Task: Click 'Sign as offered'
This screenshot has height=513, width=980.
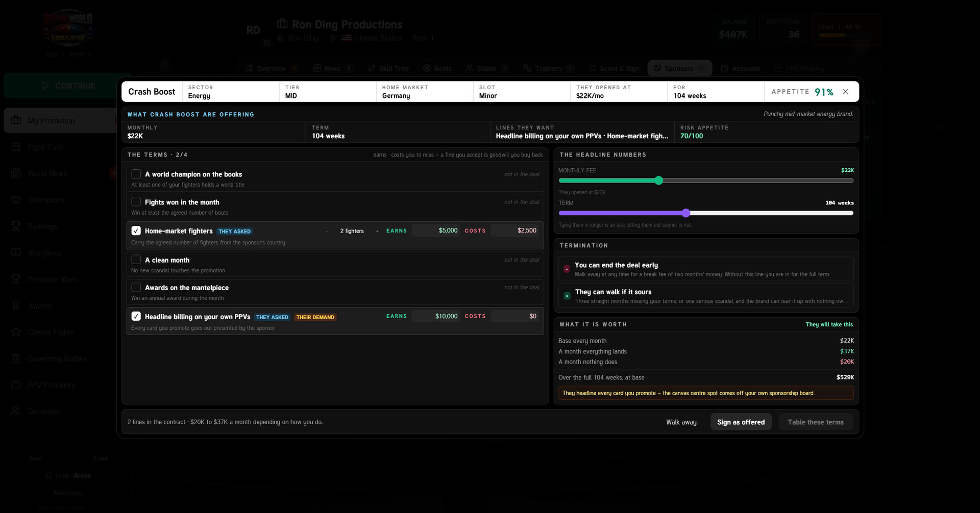Action: 741,422
